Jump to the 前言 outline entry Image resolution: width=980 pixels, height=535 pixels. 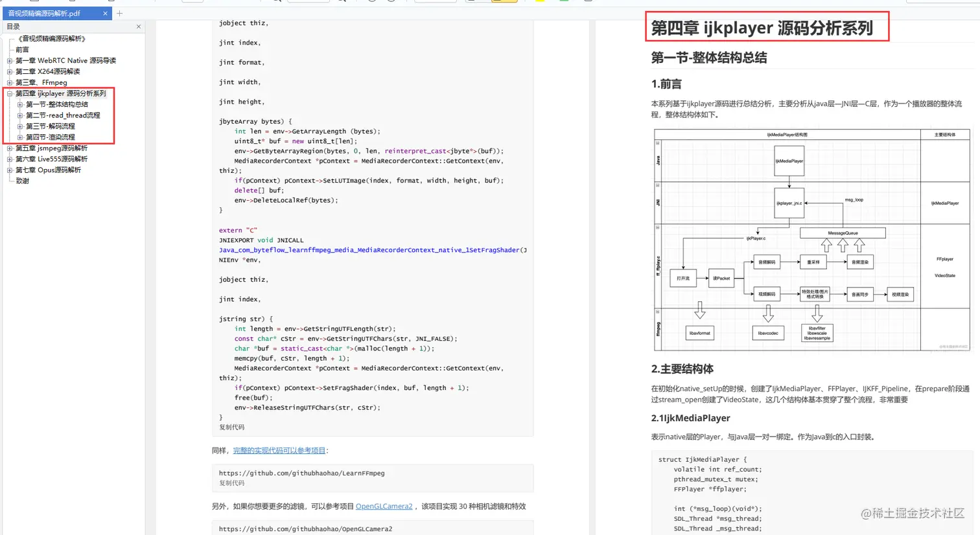tap(22, 50)
